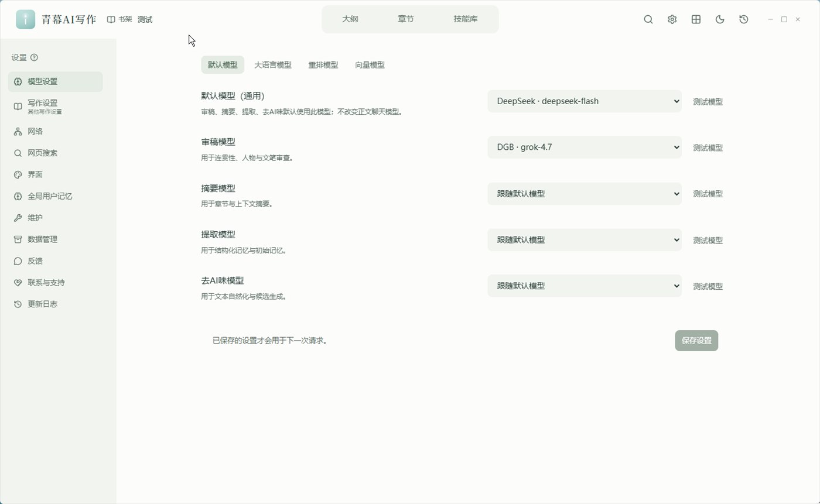Switch to the 大语言模型 tab
Screen dimensions: 820x504
273,65
